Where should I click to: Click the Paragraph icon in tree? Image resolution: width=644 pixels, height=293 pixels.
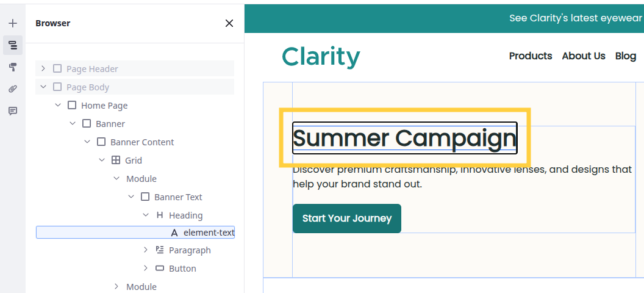(x=160, y=250)
